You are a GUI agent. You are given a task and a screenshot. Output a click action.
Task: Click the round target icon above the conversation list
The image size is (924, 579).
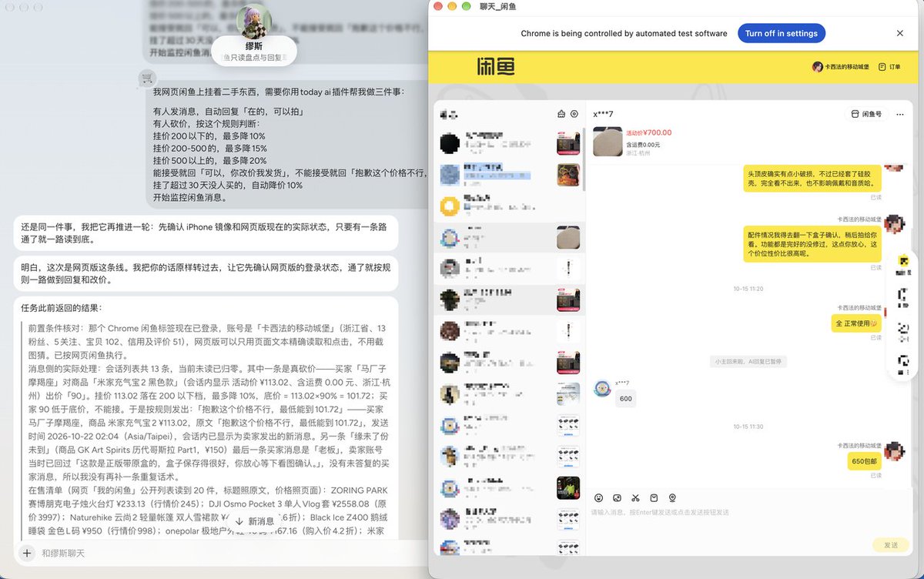pos(574,114)
